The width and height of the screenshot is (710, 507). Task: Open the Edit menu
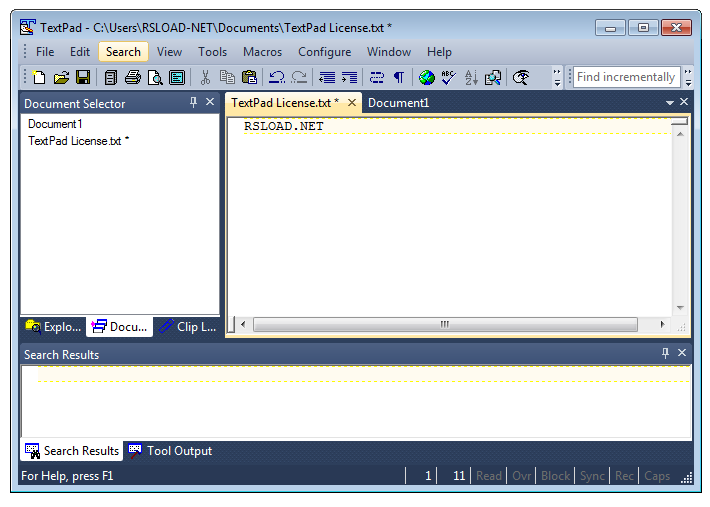(80, 52)
